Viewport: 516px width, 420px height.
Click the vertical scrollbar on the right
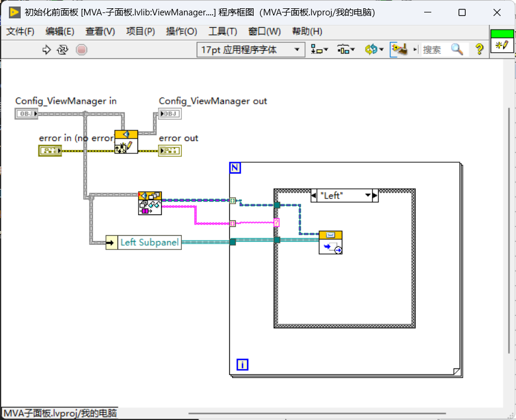(509, 230)
